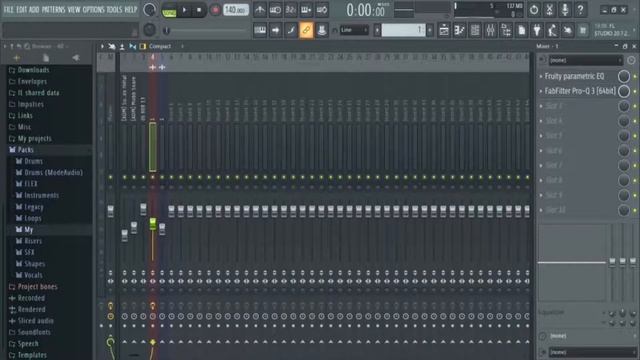The height and width of the screenshot is (360, 640).
Task: Select the Project bones folder
Action: 38,287
